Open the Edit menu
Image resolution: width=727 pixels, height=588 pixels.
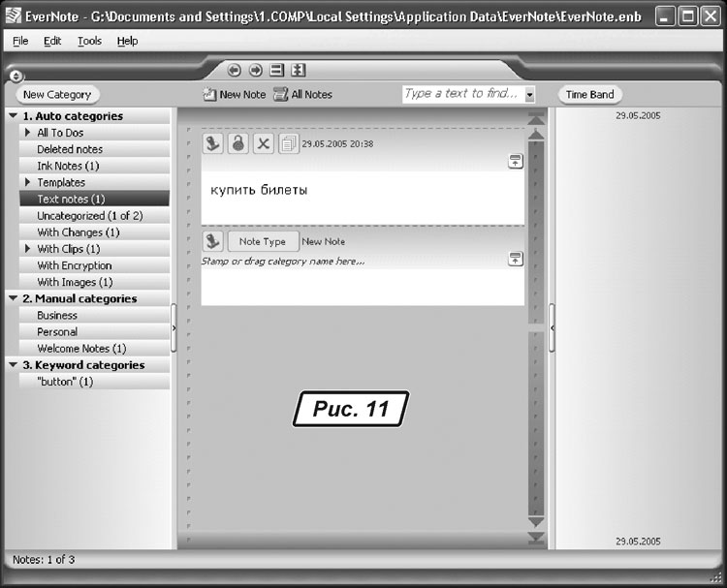pos(52,41)
